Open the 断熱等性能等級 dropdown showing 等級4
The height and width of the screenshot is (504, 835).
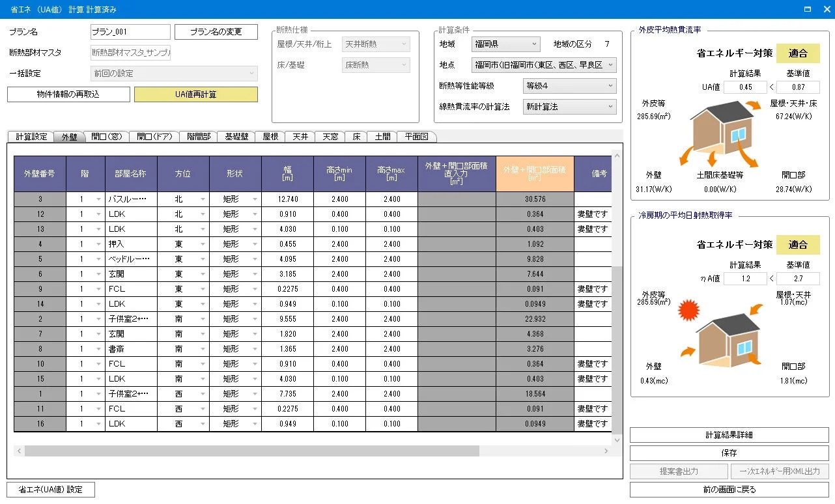[569, 86]
